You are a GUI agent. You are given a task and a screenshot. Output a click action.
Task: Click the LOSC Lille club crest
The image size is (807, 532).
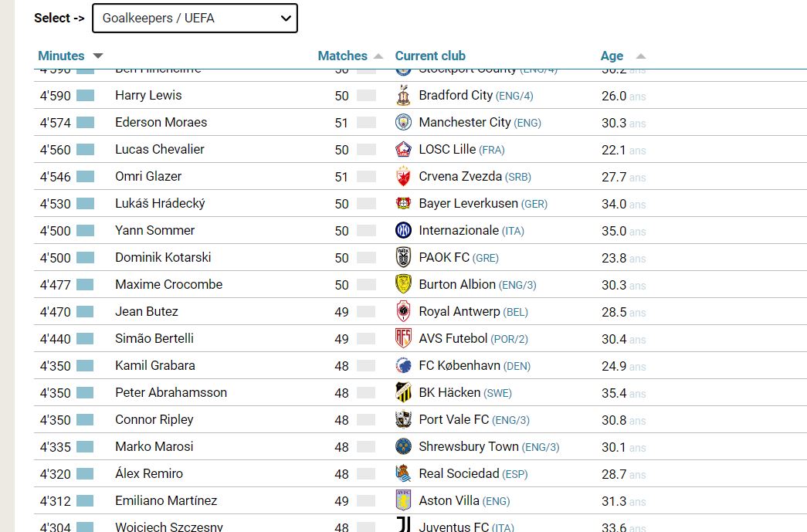[x=403, y=149]
